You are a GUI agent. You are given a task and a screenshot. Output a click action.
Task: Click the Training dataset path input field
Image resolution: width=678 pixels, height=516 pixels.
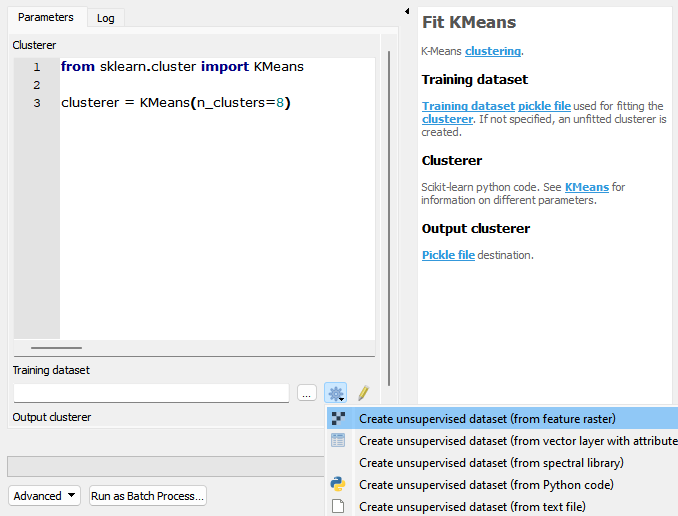pos(151,393)
